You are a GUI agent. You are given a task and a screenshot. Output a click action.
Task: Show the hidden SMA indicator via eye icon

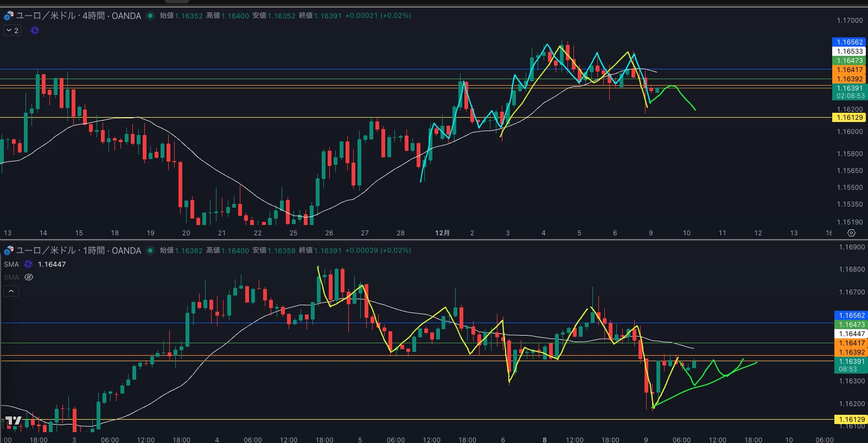coord(29,277)
